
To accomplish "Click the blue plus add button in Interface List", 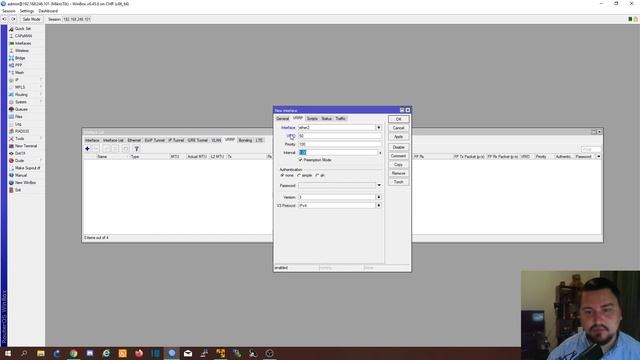I will (x=87, y=149).
